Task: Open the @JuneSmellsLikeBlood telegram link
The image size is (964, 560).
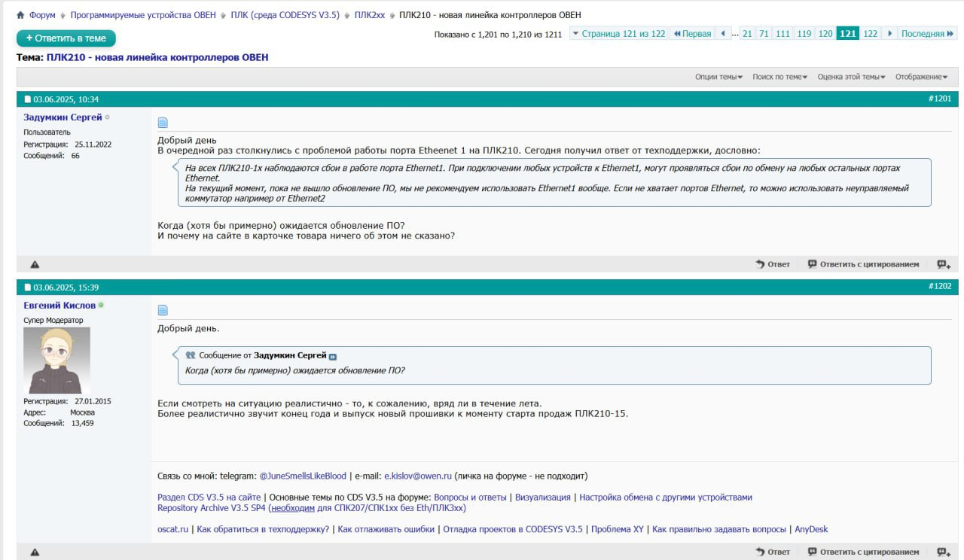Action: tap(303, 476)
